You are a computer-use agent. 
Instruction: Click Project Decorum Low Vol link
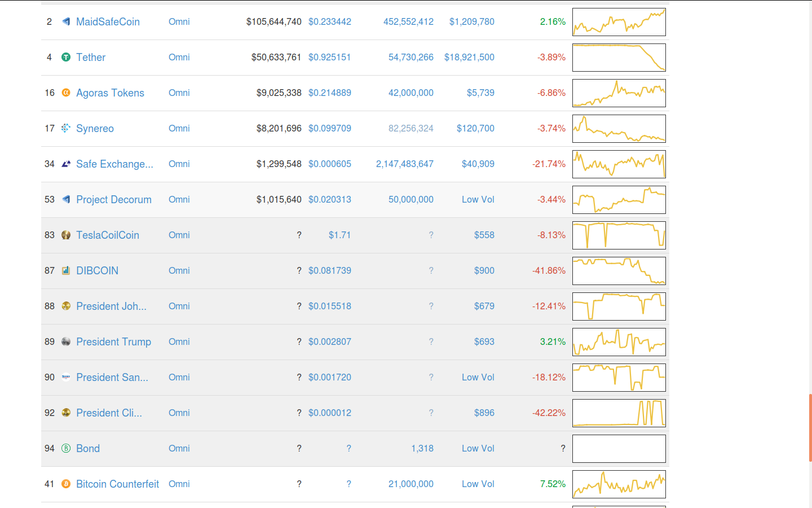click(478, 199)
